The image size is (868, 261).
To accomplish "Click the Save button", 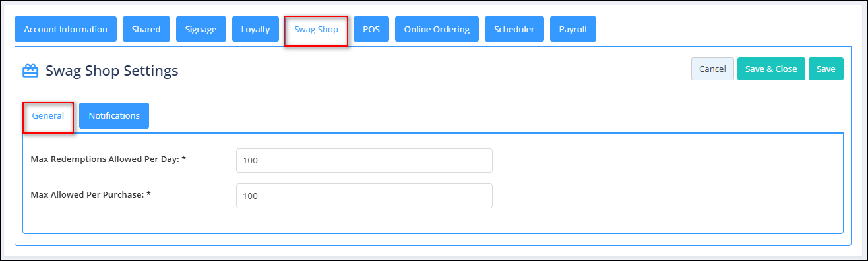I will pos(826,69).
